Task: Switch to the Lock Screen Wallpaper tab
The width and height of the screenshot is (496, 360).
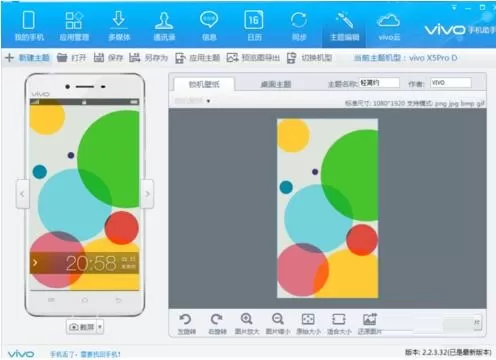Action: tap(204, 84)
